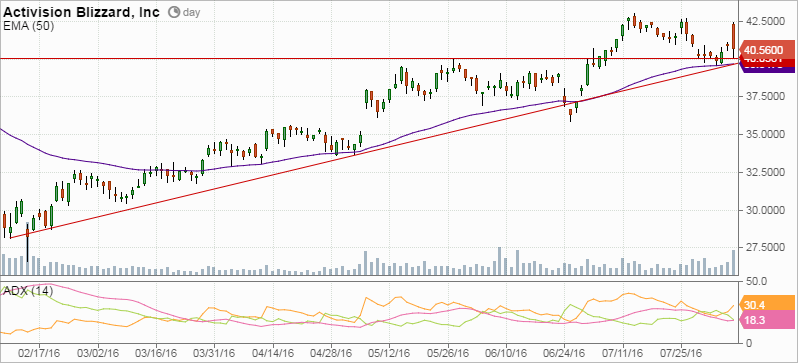Click the 06/24/16 date label
The image size is (798, 363).
(x=565, y=352)
